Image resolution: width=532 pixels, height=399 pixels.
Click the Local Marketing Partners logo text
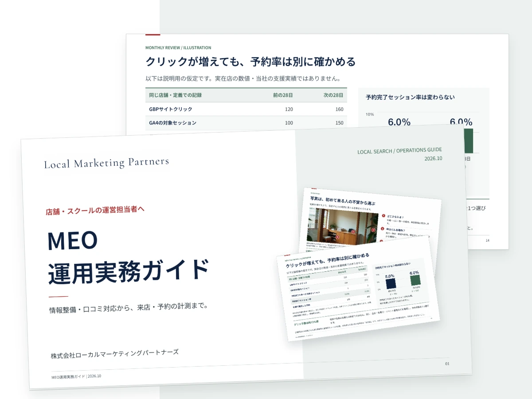pos(106,163)
